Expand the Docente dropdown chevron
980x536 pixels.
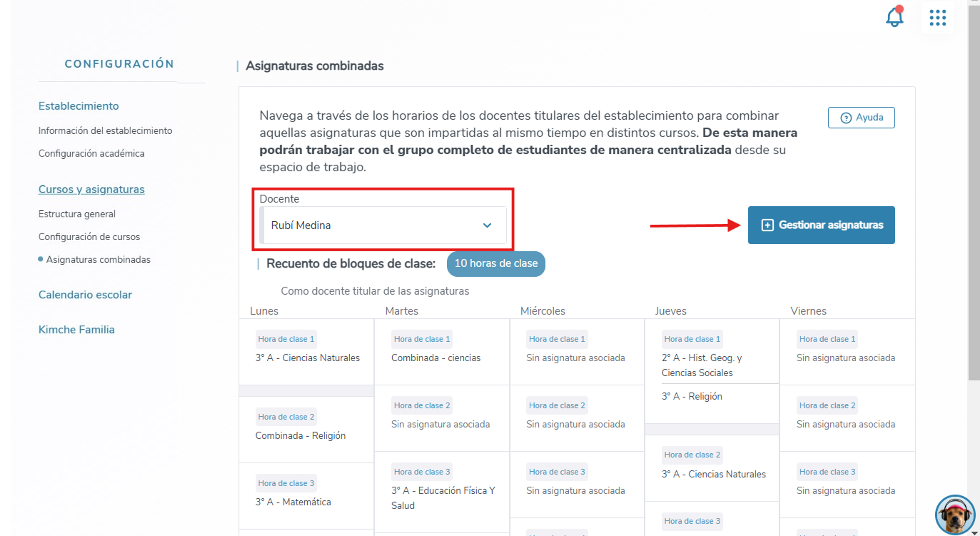487,225
